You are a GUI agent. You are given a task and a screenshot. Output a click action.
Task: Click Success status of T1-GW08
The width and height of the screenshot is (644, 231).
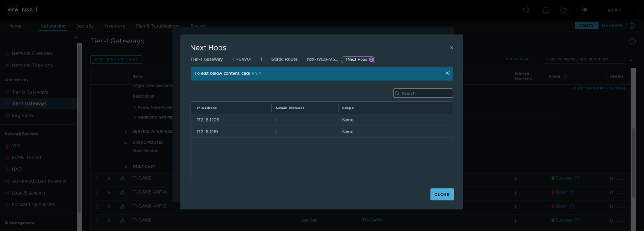[x=564, y=220]
